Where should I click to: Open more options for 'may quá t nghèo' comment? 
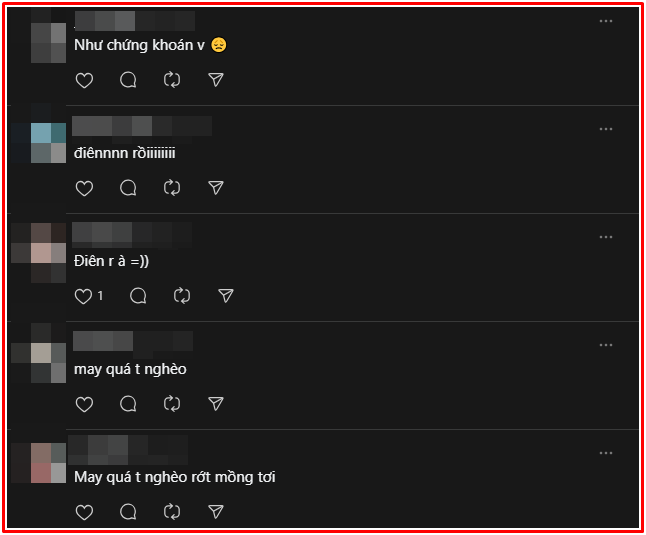tap(606, 345)
